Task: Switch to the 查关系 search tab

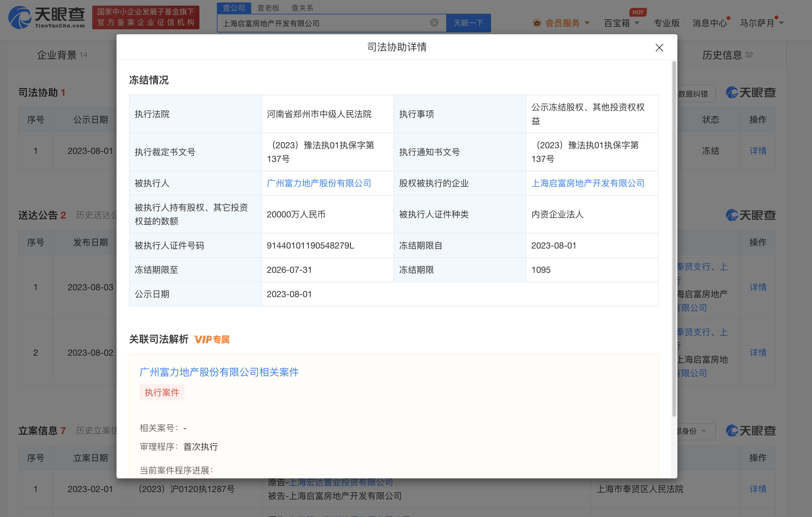Action: point(302,8)
